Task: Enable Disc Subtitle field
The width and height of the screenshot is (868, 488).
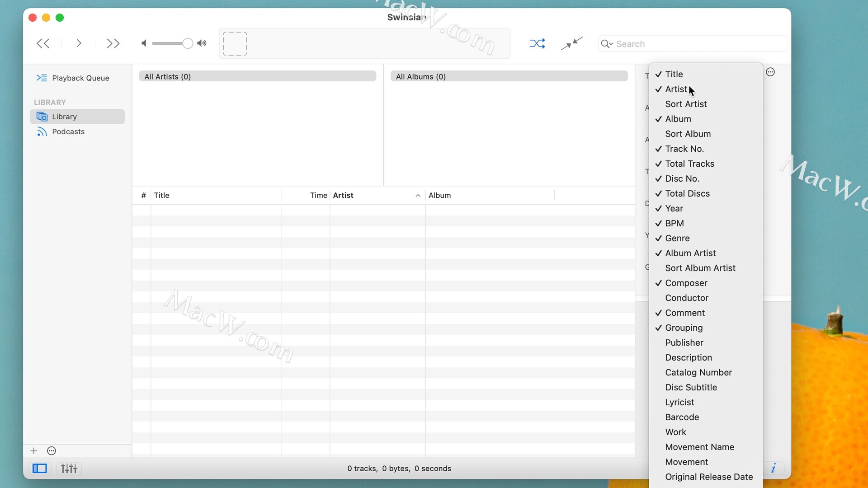Action: [x=706, y=387]
